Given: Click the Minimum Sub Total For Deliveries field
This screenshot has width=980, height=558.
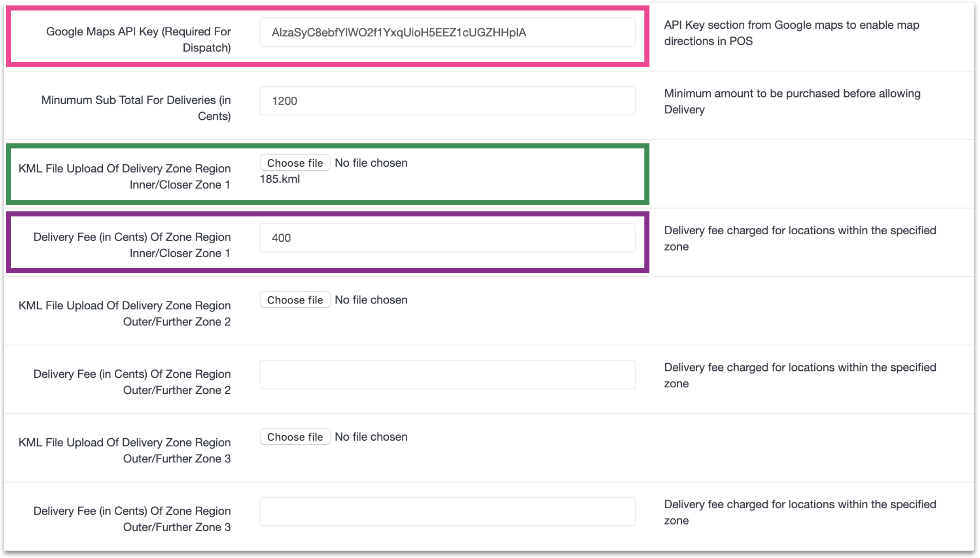Looking at the screenshot, I should tap(447, 101).
